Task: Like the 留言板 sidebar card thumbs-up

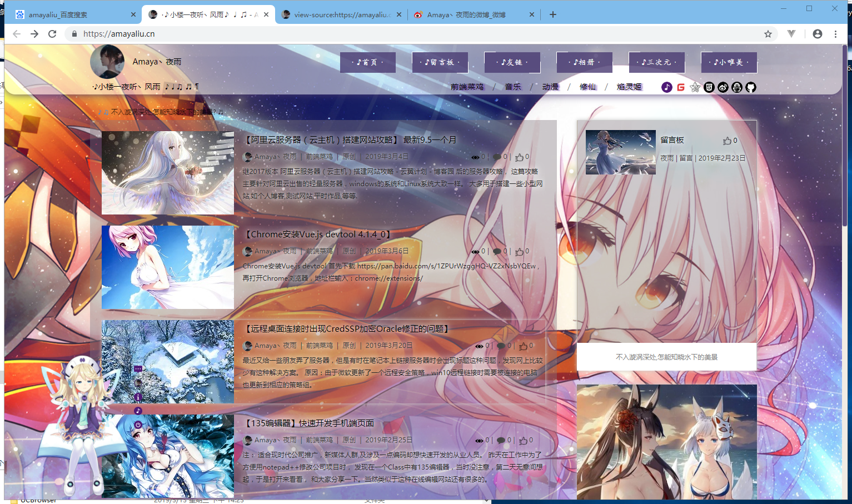Action: coord(727,141)
